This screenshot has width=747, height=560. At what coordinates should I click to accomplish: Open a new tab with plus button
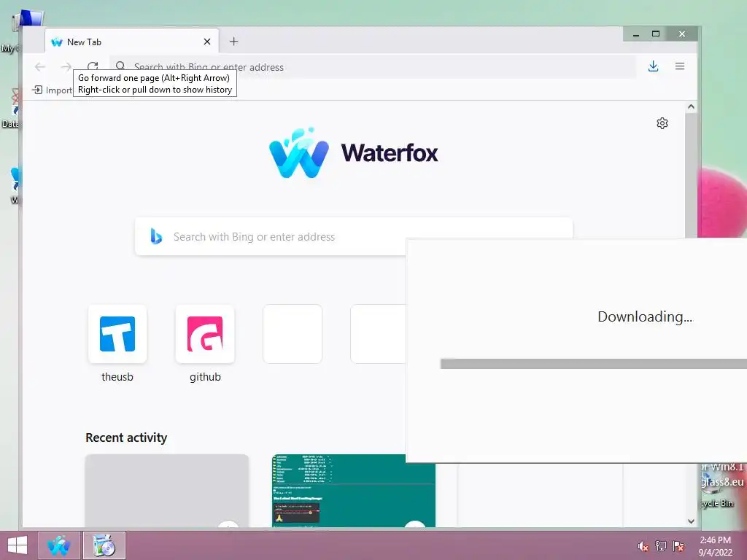(x=233, y=42)
